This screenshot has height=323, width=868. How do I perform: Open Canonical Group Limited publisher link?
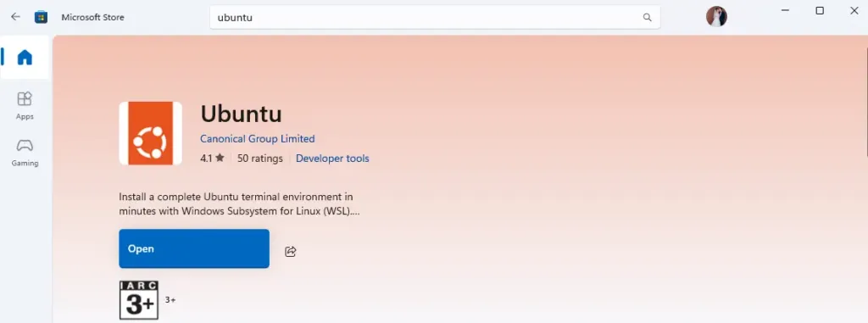(258, 138)
